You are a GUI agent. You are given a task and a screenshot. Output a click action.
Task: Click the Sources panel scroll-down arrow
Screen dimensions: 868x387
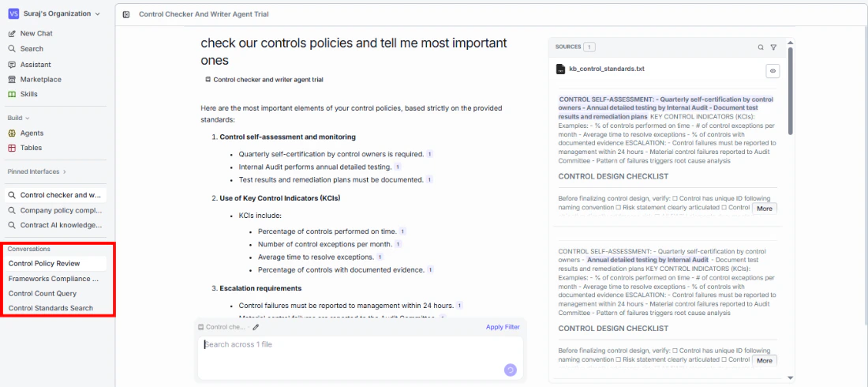point(791,378)
